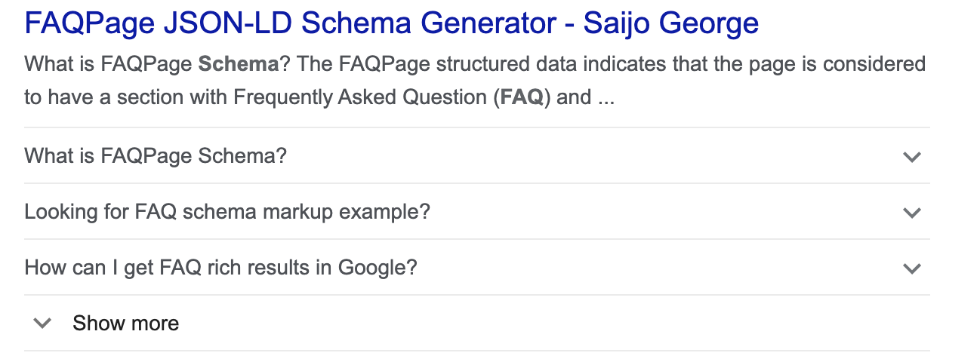Expand "How can I get FAQ rich results in Google?"
The width and height of the screenshot is (980, 359).
coord(220,268)
